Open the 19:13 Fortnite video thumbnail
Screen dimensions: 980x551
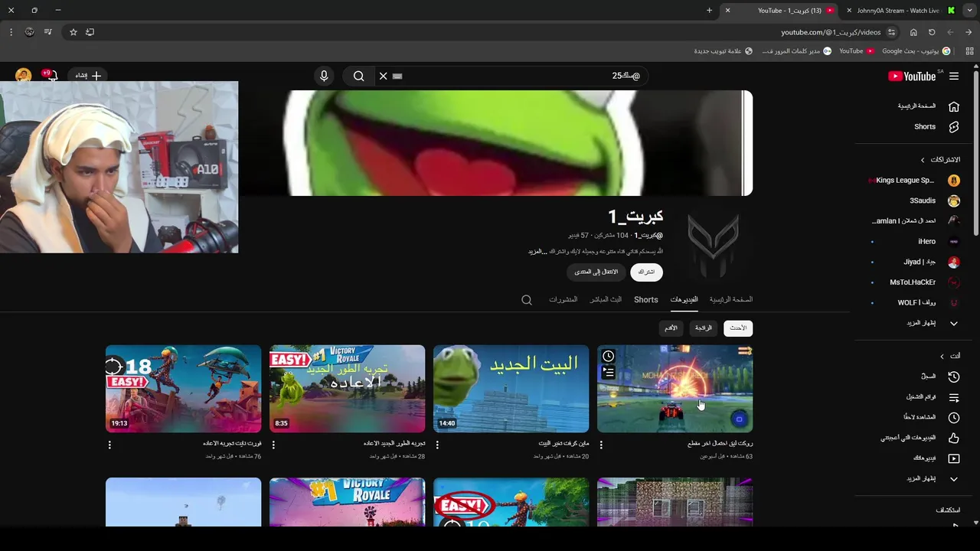183,389
